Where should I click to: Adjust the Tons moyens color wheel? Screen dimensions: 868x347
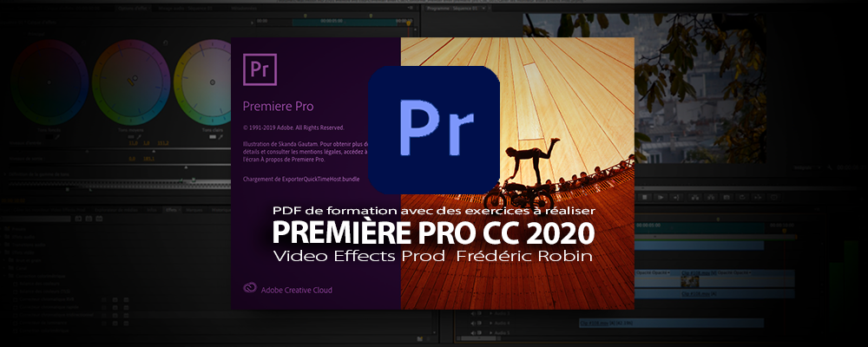coord(131,82)
